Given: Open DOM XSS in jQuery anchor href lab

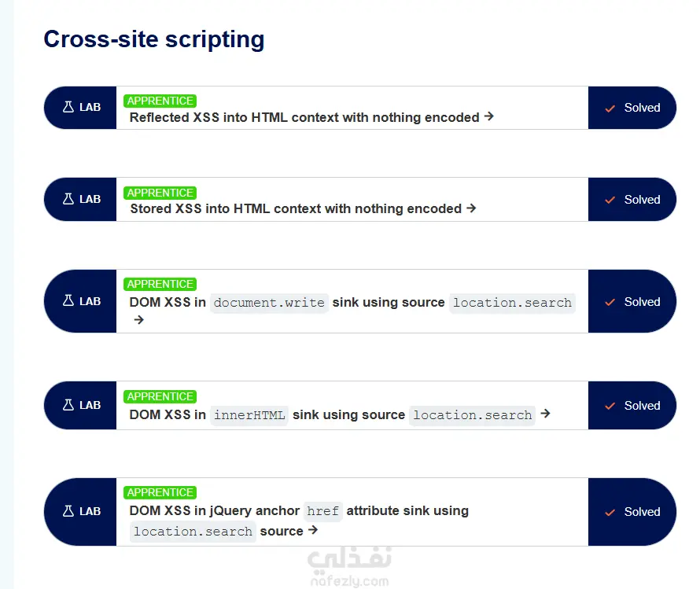Looking at the screenshot, I should pyautogui.click(x=299, y=521).
